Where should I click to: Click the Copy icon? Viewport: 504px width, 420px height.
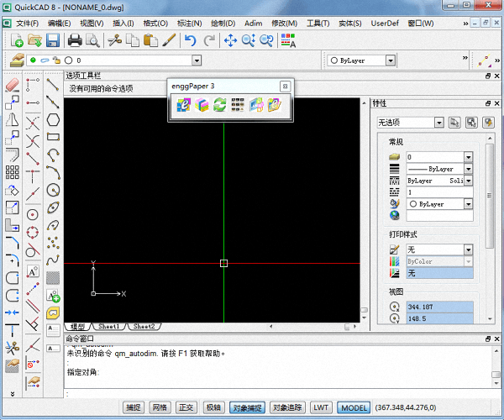click(x=133, y=40)
